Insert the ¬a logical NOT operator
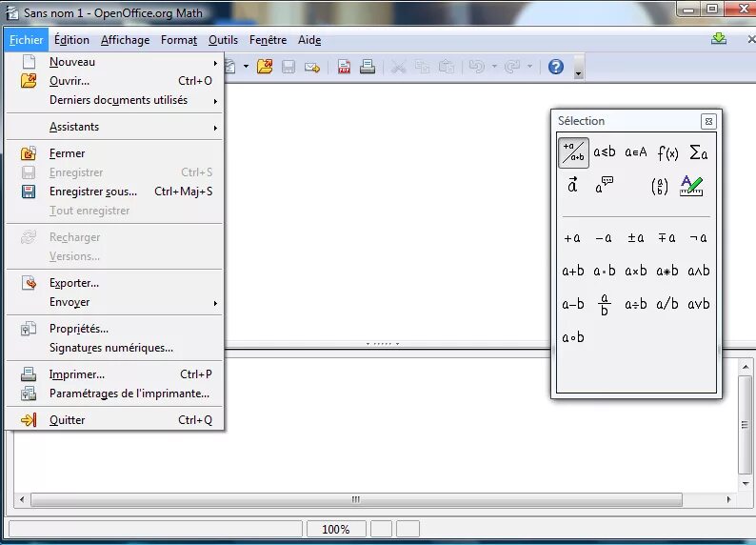Image resolution: width=756 pixels, height=545 pixels. pos(698,238)
